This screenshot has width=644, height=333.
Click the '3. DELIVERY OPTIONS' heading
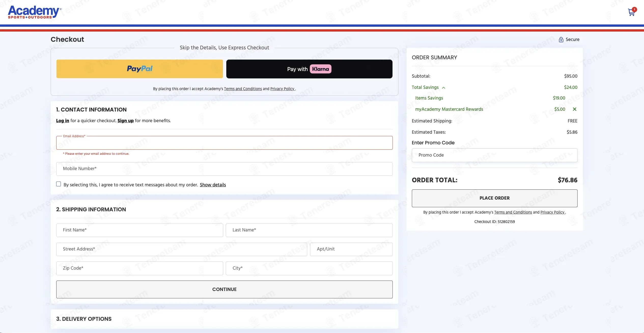(x=84, y=319)
